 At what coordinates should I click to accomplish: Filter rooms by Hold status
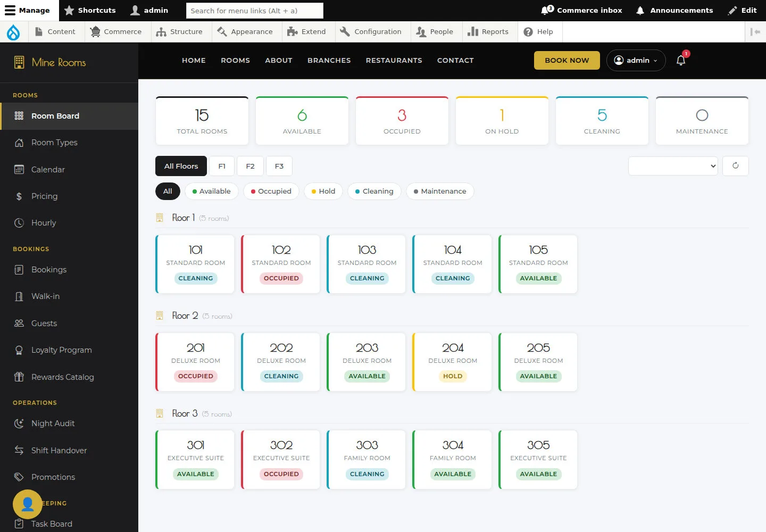point(323,192)
